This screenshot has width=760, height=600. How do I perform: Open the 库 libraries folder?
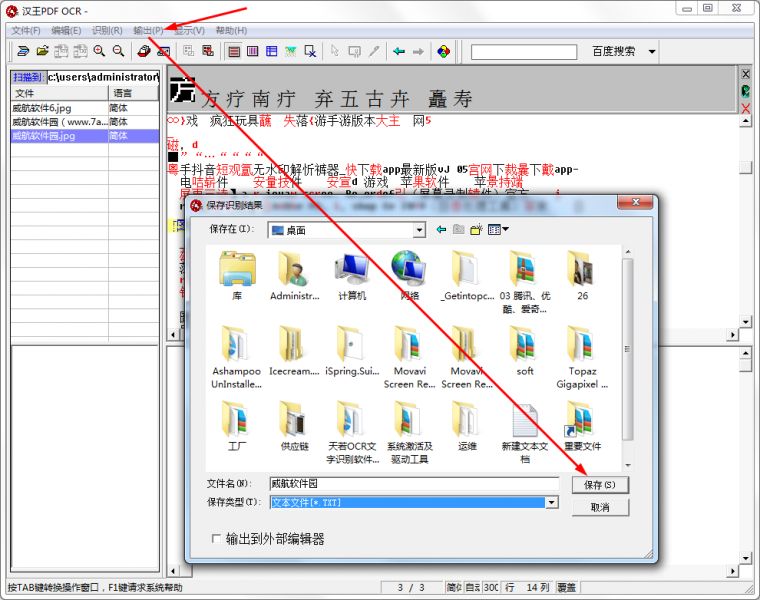pos(237,275)
